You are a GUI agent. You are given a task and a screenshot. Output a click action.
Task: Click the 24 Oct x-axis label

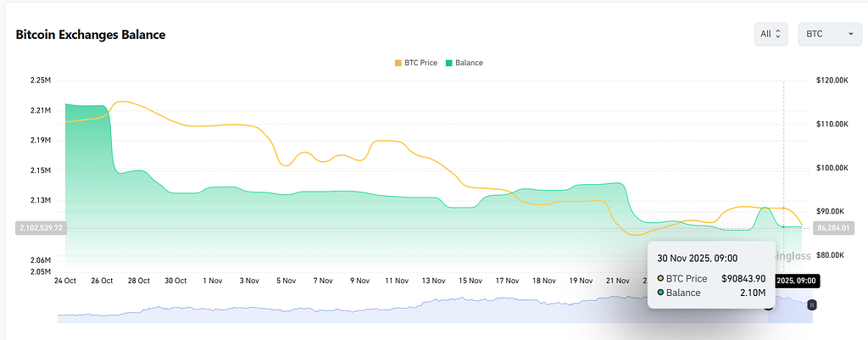click(64, 281)
